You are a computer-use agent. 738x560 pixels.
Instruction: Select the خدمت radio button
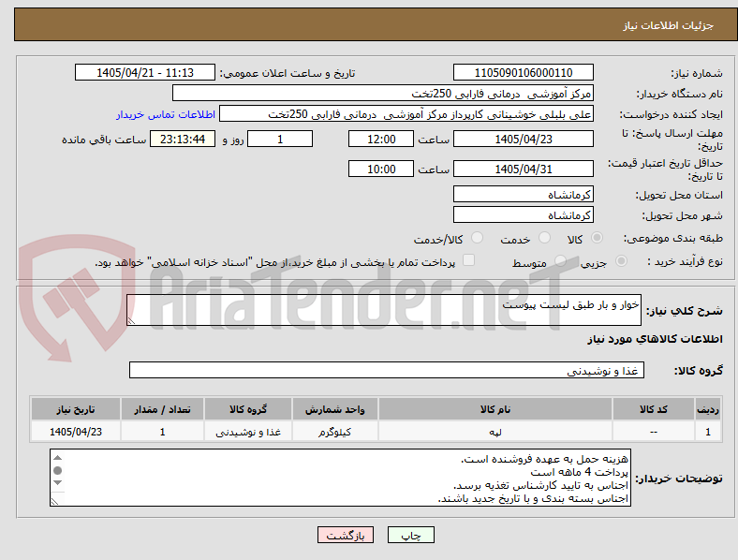pyautogui.click(x=544, y=238)
